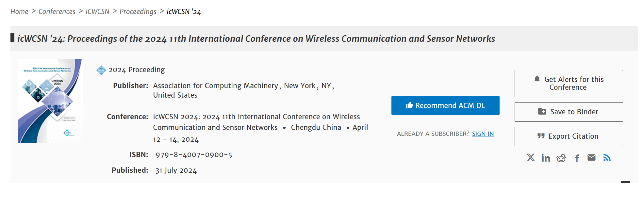Share on X (Twitter) icon
Viewport: 644px width, 206px height.
coord(531,158)
